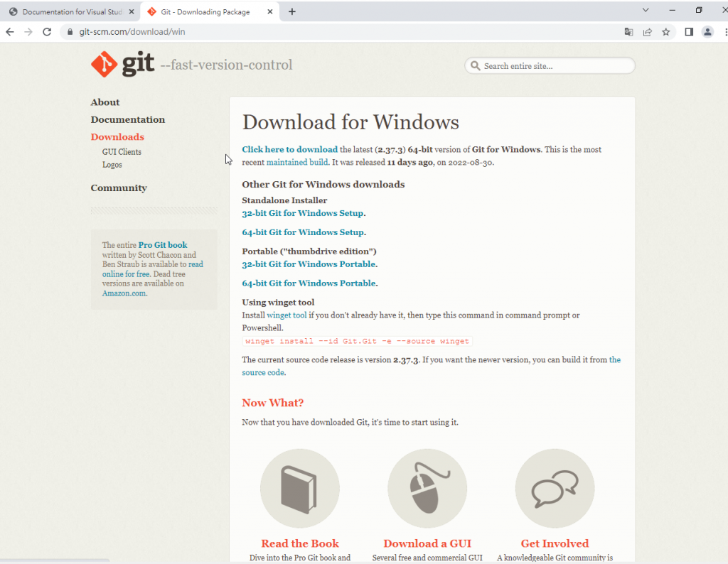This screenshot has height=564, width=728.
Task: Click the address bar URL
Action: (x=132, y=31)
